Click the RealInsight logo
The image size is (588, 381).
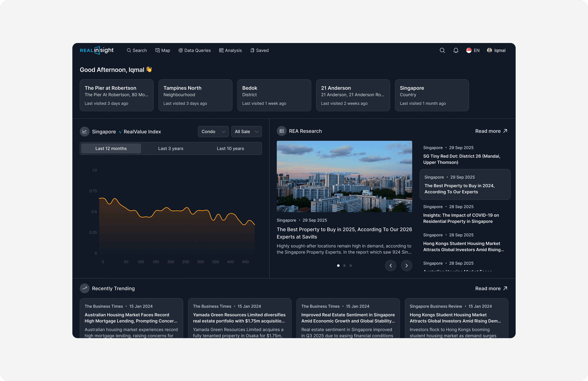[x=97, y=50]
